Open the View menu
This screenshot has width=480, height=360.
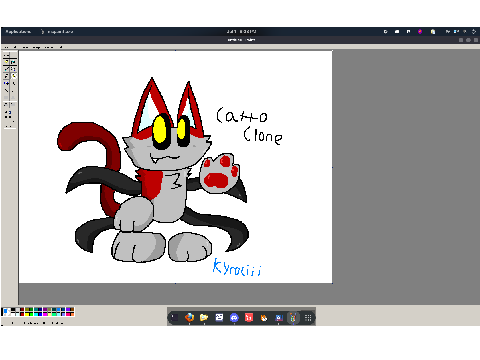pos(25,47)
